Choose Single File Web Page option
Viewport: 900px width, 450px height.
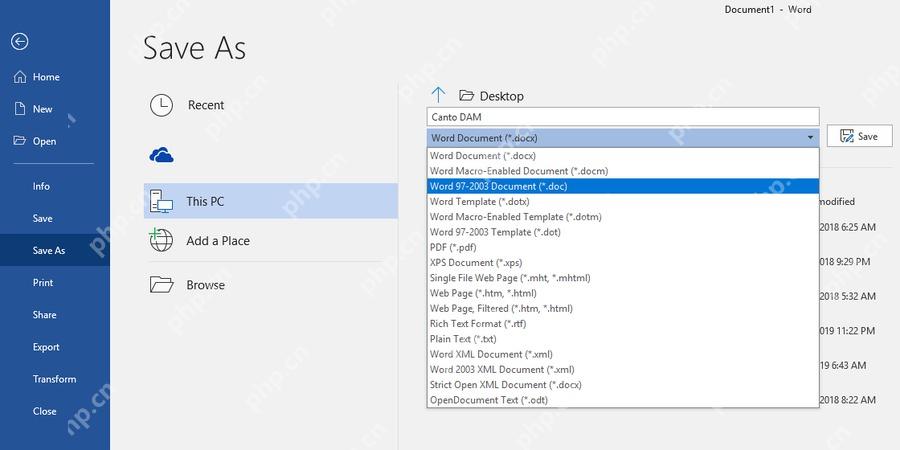click(x=623, y=278)
